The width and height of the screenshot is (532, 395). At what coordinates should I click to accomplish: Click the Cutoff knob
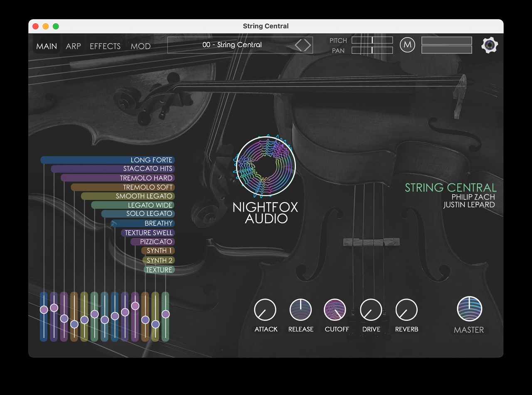335,310
